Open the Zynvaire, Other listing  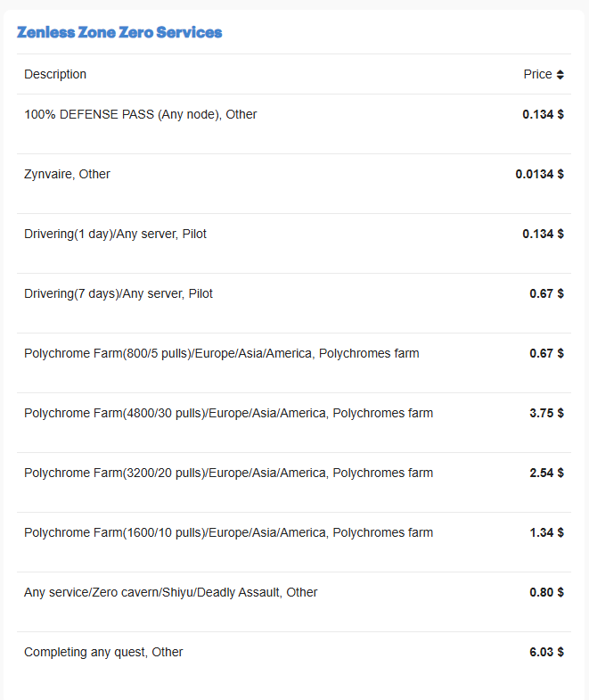pos(68,175)
